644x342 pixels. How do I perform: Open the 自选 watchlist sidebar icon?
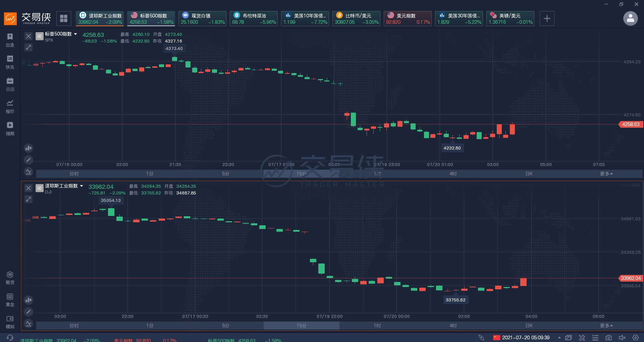(x=10, y=40)
